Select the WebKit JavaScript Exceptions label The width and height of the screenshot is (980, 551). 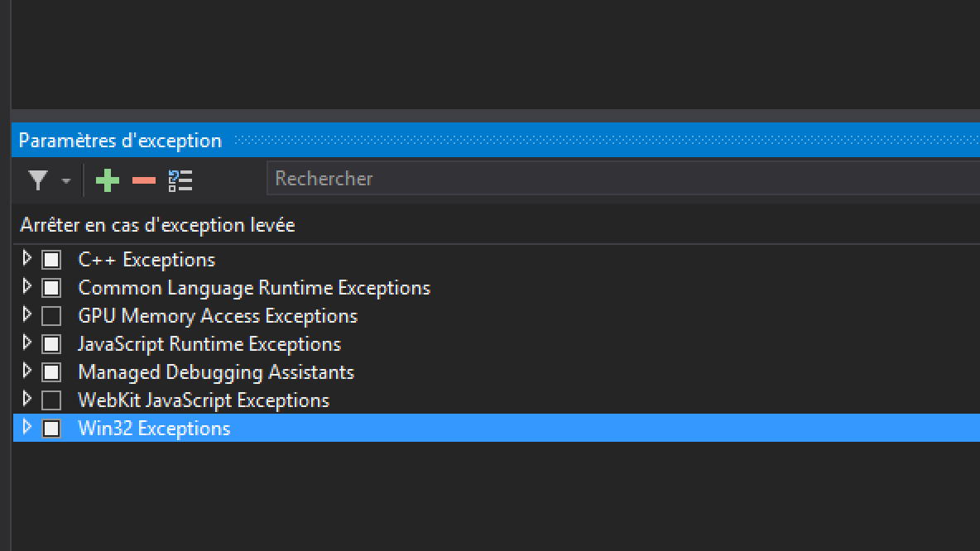tap(204, 400)
